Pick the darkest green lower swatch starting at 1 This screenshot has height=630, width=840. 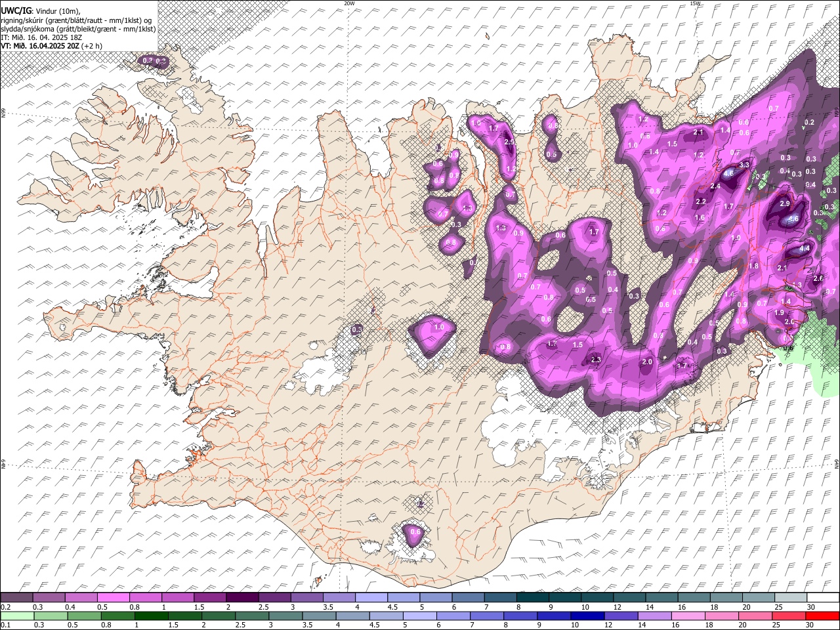pyautogui.click(x=151, y=616)
